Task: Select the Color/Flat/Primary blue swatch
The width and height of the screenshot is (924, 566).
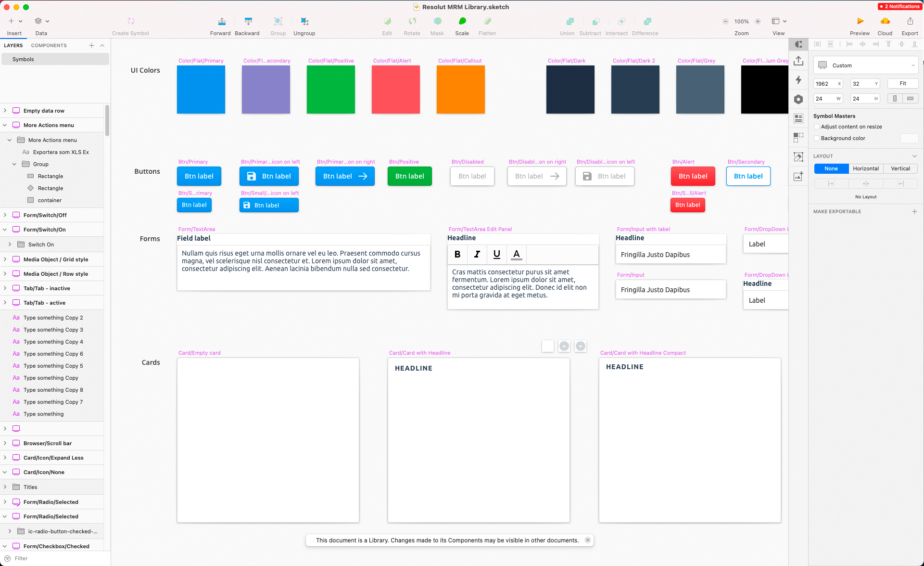Action: [201, 90]
